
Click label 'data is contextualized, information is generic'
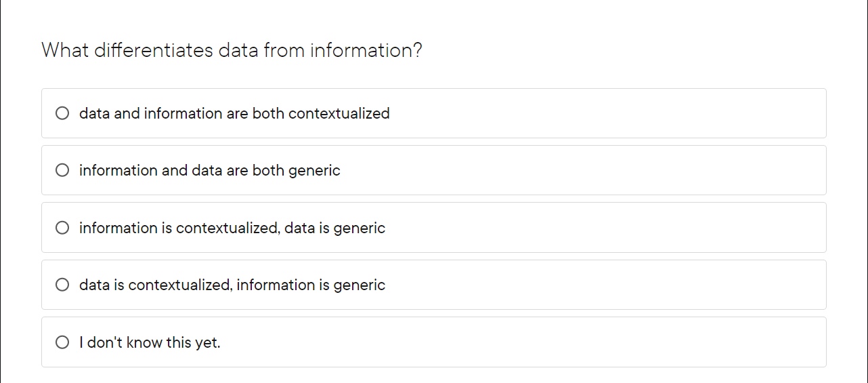pyautogui.click(x=232, y=285)
